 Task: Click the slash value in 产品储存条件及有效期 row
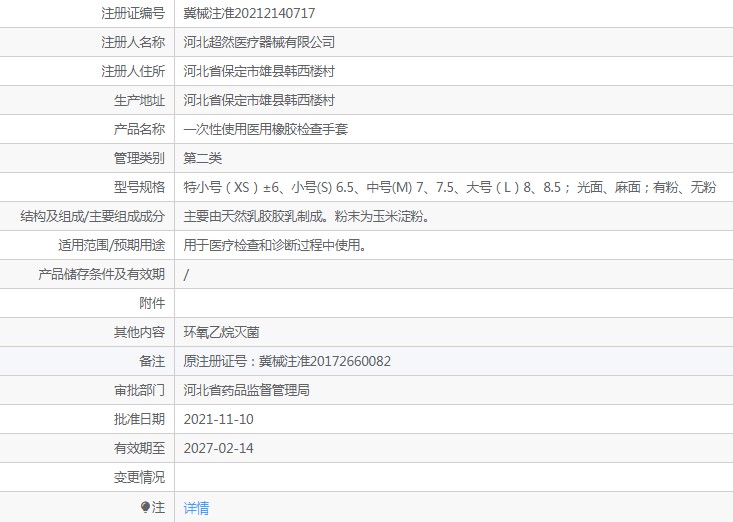click(186, 274)
